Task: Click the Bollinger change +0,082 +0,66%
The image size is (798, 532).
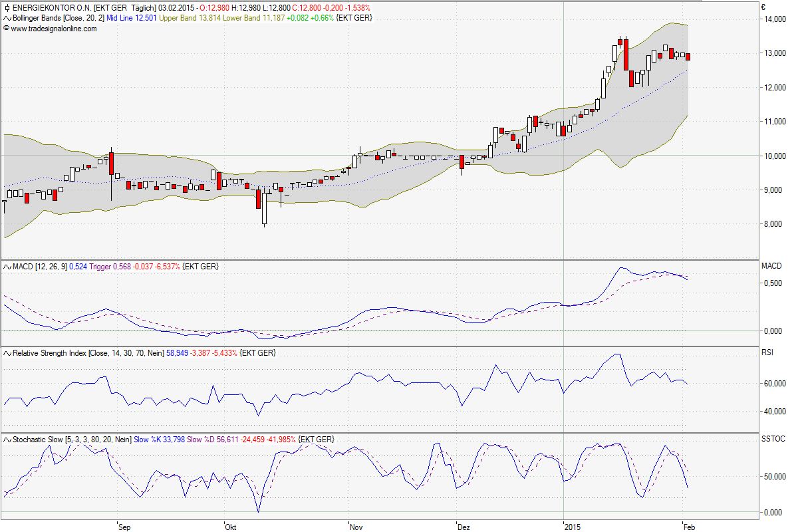Action: pos(311,18)
